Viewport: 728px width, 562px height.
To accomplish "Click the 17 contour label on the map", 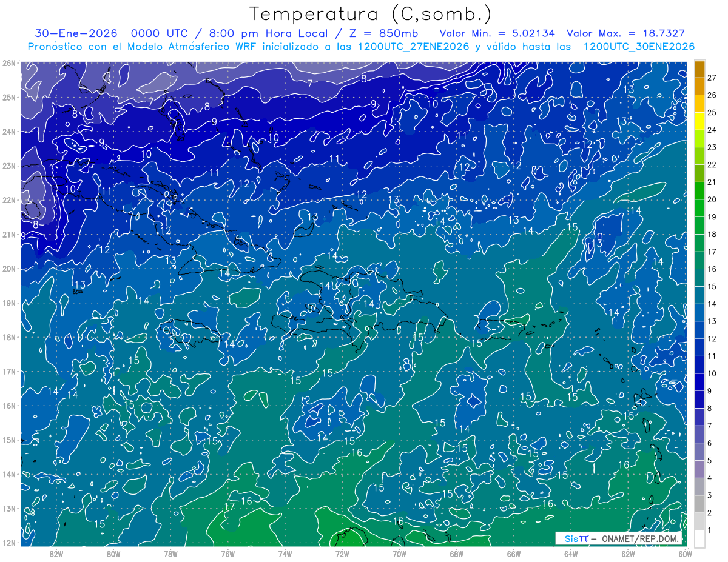I will click(229, 506).
